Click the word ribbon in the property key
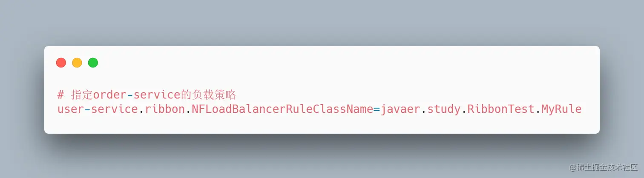The height and width of the screenshot is (178, 644). tap(165, 109)
